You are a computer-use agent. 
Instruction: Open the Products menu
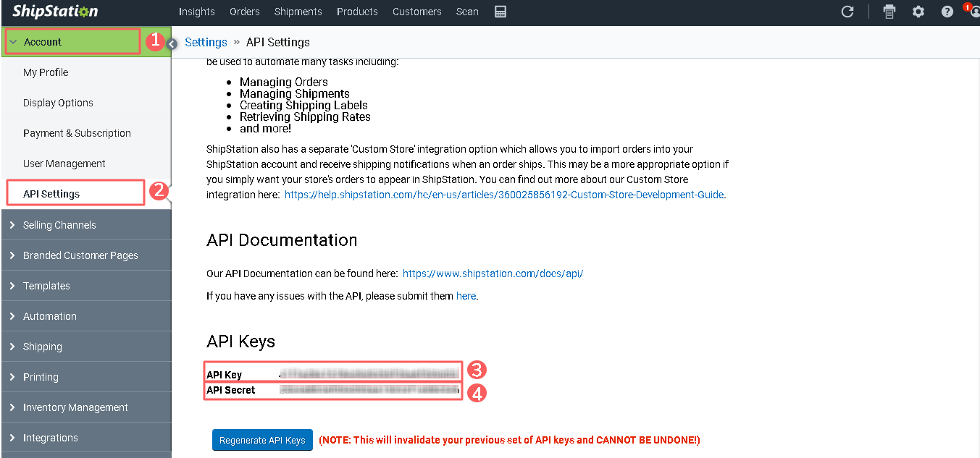357,12
